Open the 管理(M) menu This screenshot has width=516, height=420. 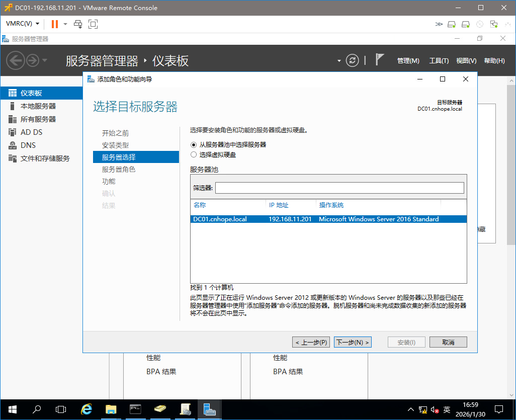pos(408,61)
